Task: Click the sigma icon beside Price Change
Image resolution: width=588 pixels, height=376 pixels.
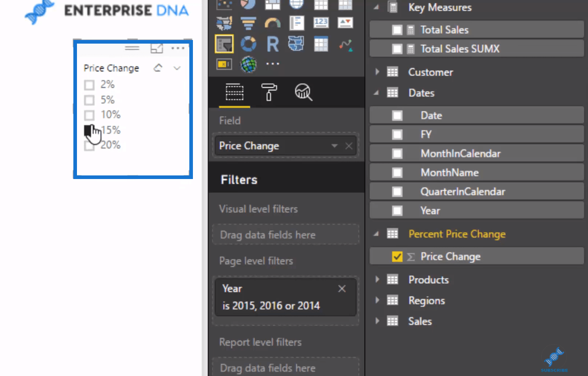Action: click(411, 257)
